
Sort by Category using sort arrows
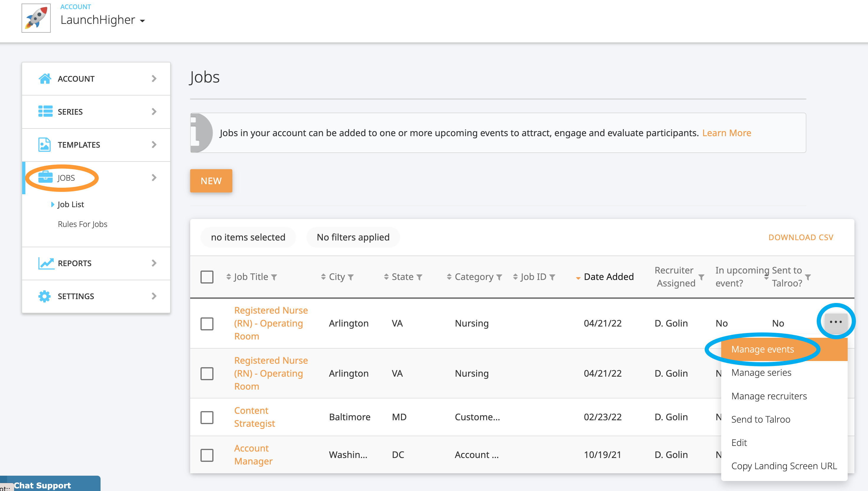(449, 277)
